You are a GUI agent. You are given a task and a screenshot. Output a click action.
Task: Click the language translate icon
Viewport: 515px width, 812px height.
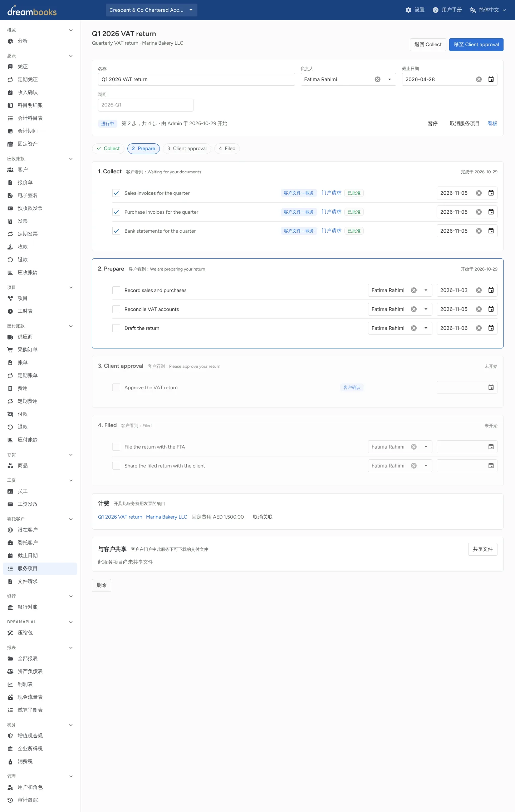pos(473,10)
